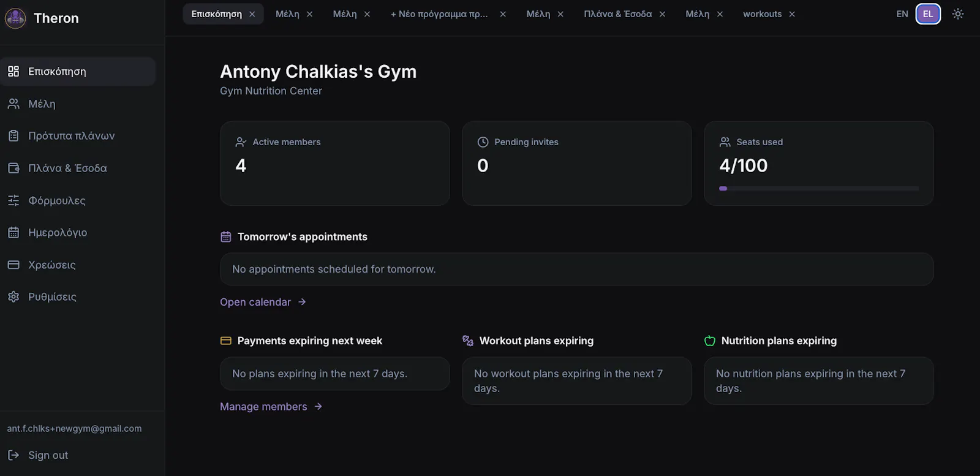Click the Χρεώσεις credit card icon
This screenshot has height=476, width=980.
pos(13,265)
